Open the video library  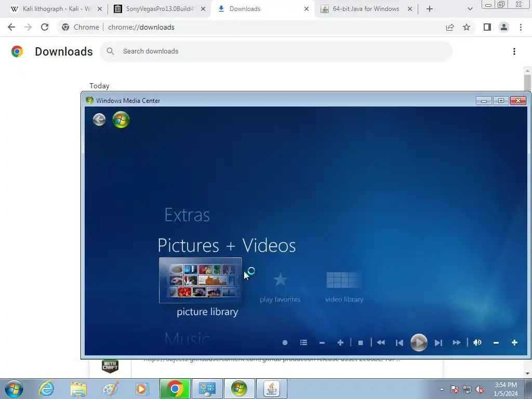click(344, 287)
